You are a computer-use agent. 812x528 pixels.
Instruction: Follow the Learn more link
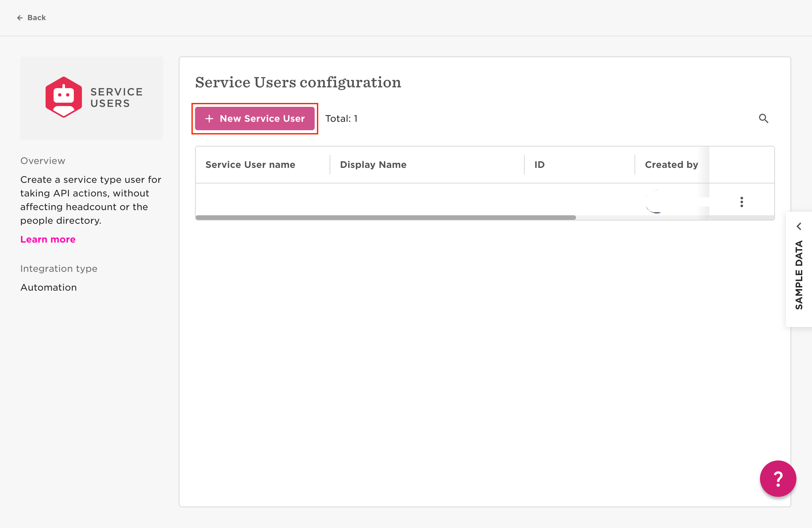(x=48, y=239)
